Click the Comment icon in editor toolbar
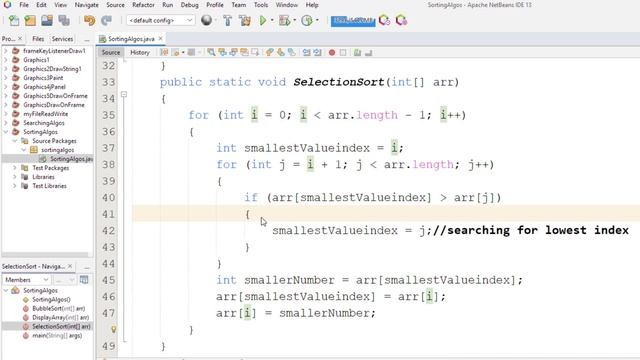640x360 pixels. pos(357,53)
